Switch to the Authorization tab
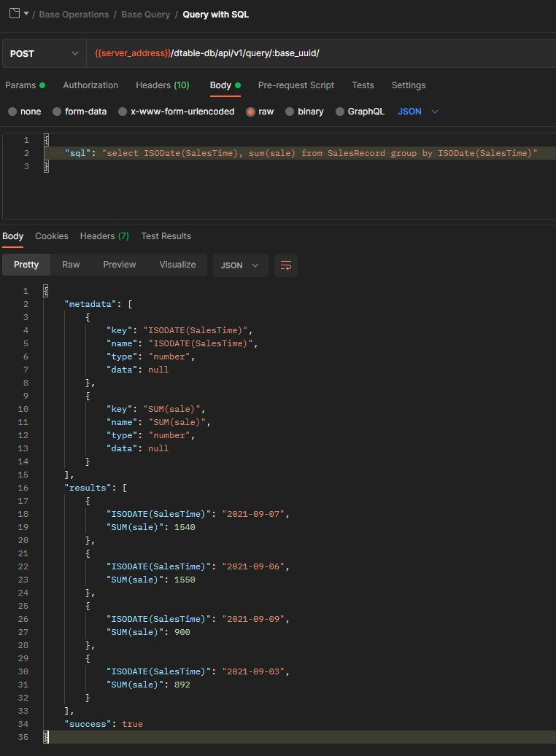Screen dimensions: 556x756 pyautogui.click(x=90, y=85)
